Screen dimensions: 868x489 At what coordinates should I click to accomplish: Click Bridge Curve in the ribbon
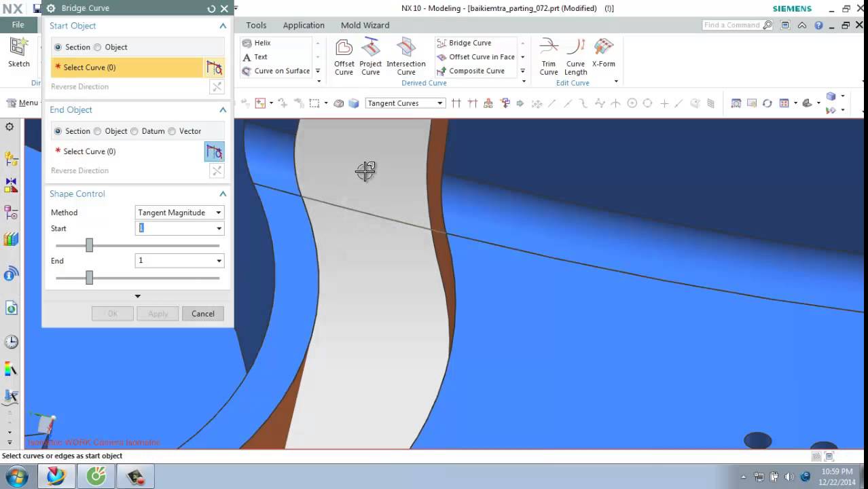coord(464,43)
